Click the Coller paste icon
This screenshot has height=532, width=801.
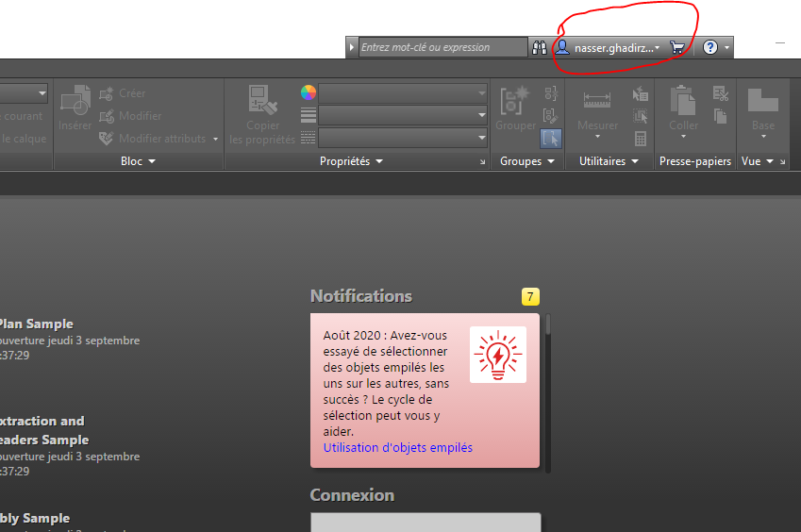683,108
